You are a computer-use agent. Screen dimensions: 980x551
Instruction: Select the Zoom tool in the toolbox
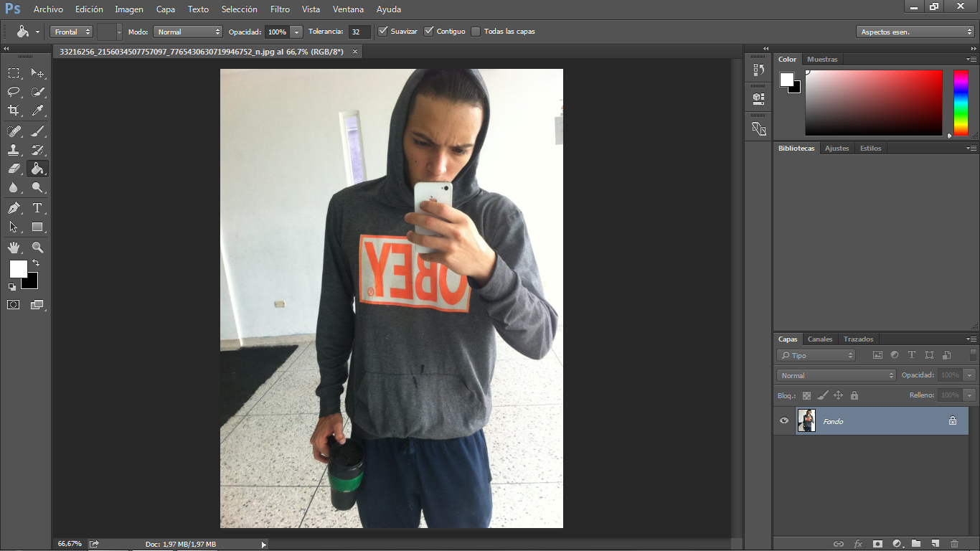click(x=37, y=248)
